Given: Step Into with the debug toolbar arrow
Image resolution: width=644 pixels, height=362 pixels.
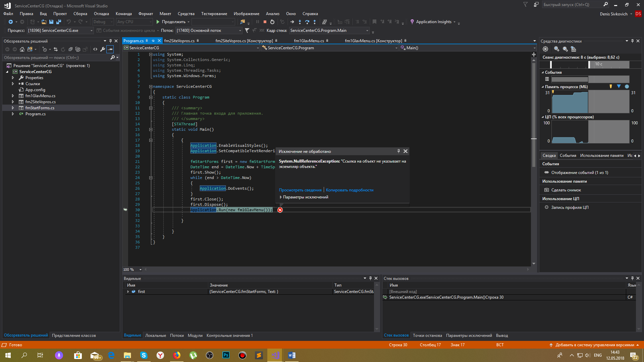Looking at the screenshot, I should [300, 22].
